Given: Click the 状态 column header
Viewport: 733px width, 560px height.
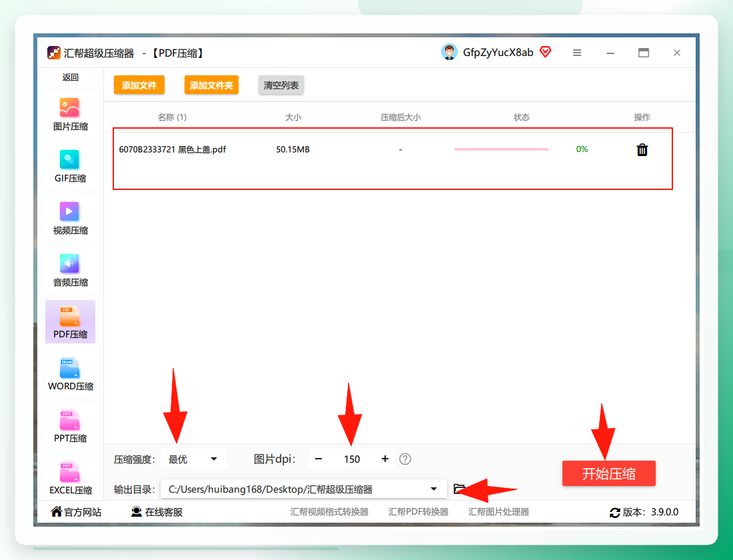Looking at the screenshot, I should [522, 117].
